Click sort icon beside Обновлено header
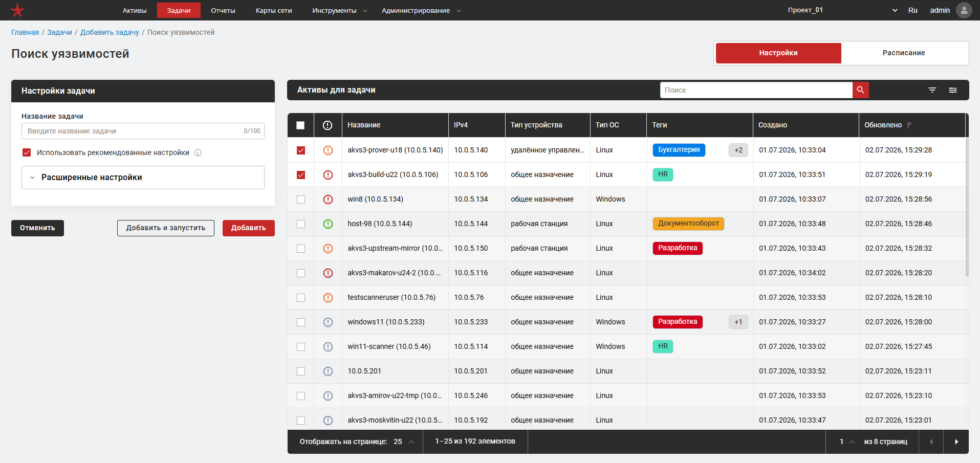This screenshot has height=463, width=980. 909,125
